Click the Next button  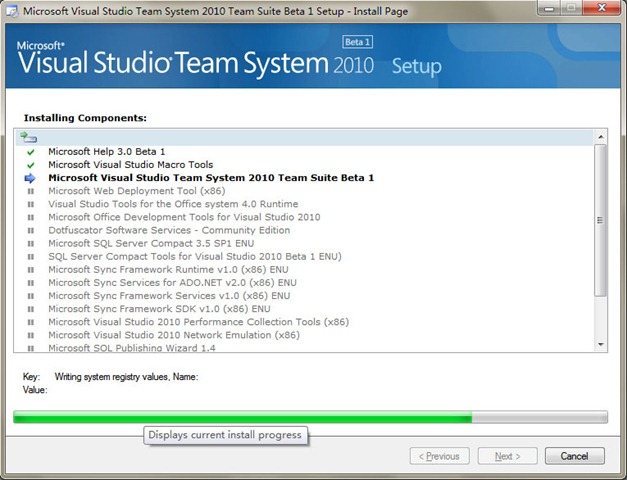(507, 456)
